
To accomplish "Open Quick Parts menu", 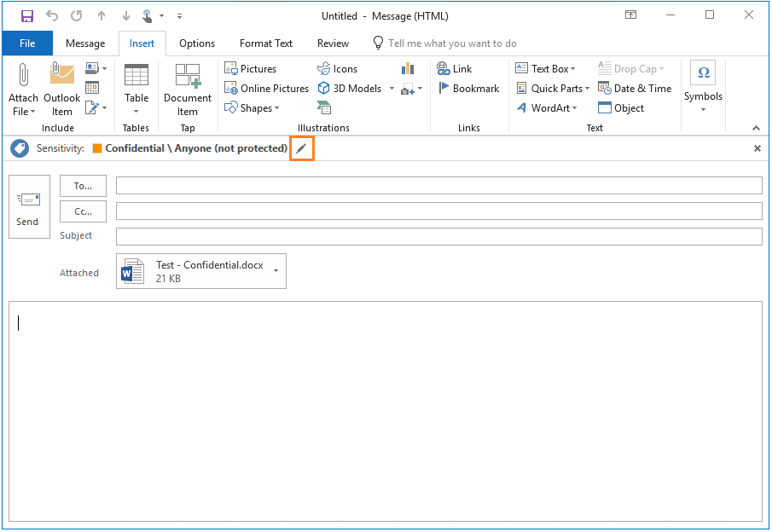I will click(x=553, y=89).
